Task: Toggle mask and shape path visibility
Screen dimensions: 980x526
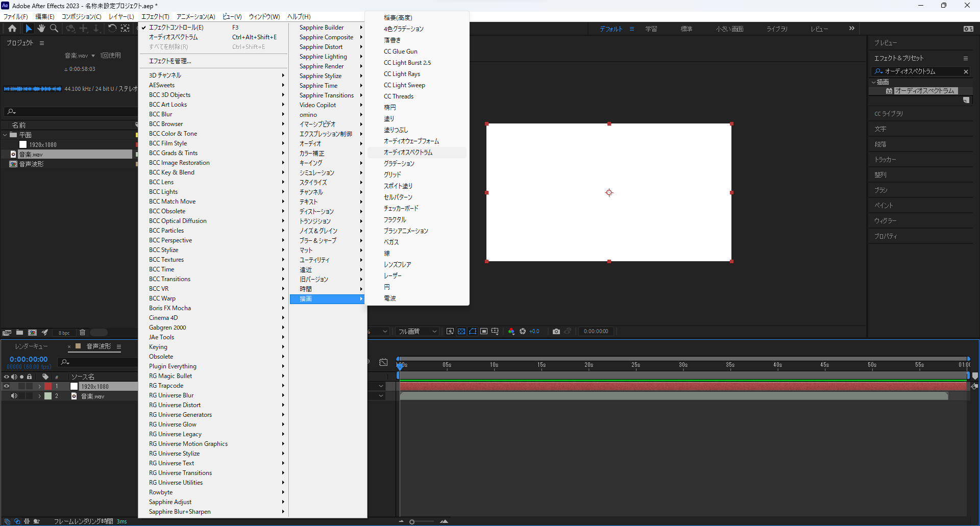Action: [473, 332]
